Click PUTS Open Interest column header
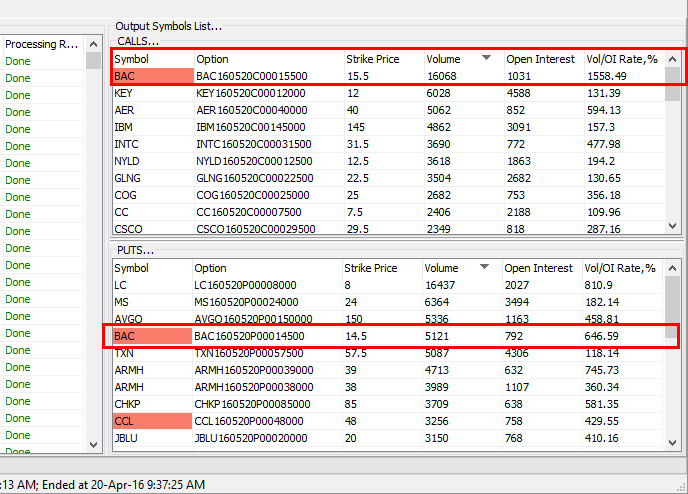This screenshot has height=494, width=688. click(x=542, y=268)
